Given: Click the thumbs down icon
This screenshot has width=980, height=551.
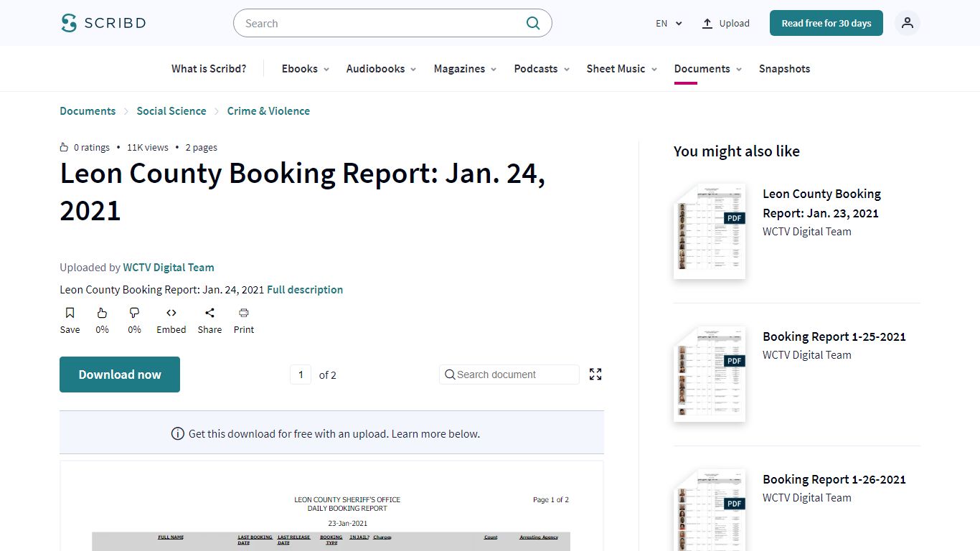Looking at the screenshot, I should point(134,313).
